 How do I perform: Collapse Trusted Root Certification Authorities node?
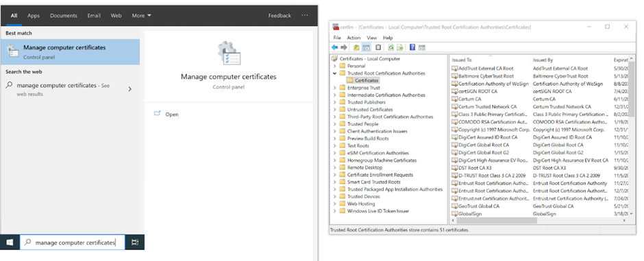pos(334,73)
